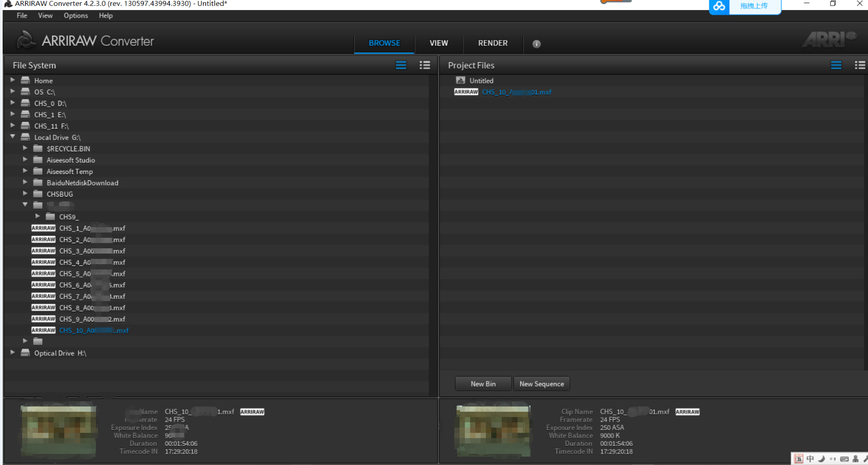Click the BaiduNetdiskDownload folder icon
Screen dimensions: 868x465
[38, 182]
